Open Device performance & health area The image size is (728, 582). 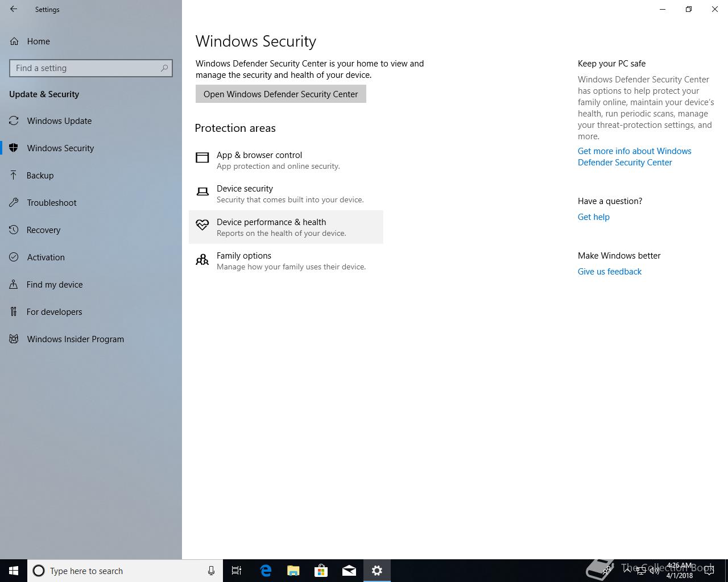coord(286,227)
